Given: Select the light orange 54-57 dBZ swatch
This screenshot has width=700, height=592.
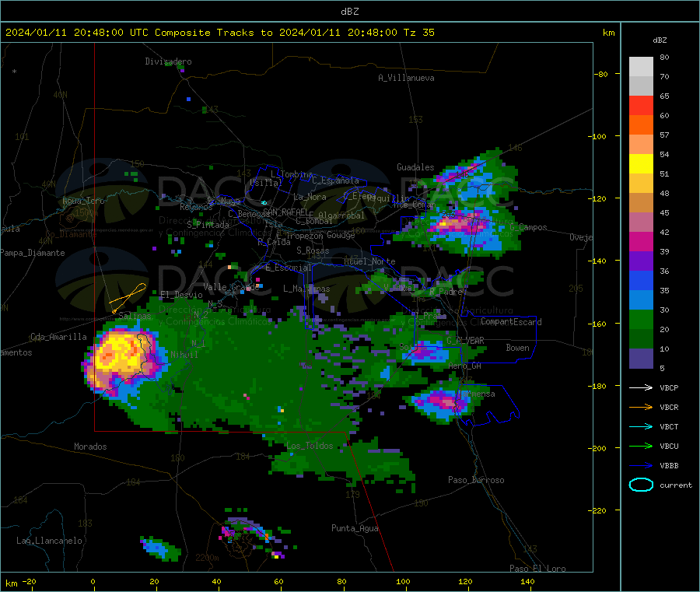Looking at the screenshot, I should (x=641, y=144).
